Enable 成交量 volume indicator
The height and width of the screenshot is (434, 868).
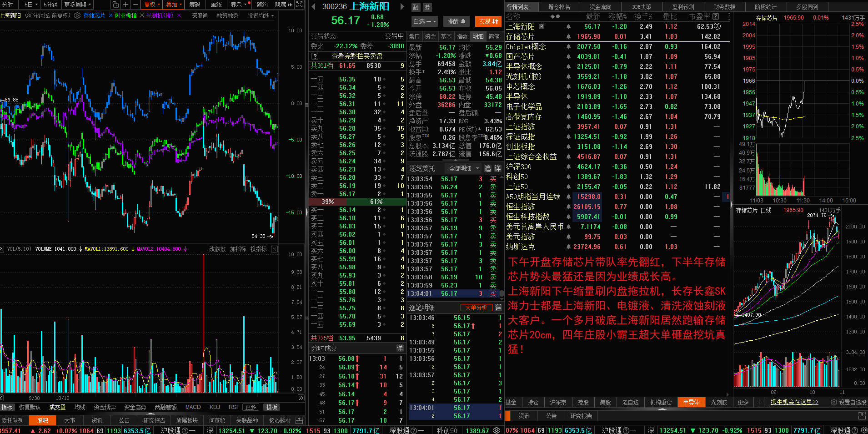point(57,407)
